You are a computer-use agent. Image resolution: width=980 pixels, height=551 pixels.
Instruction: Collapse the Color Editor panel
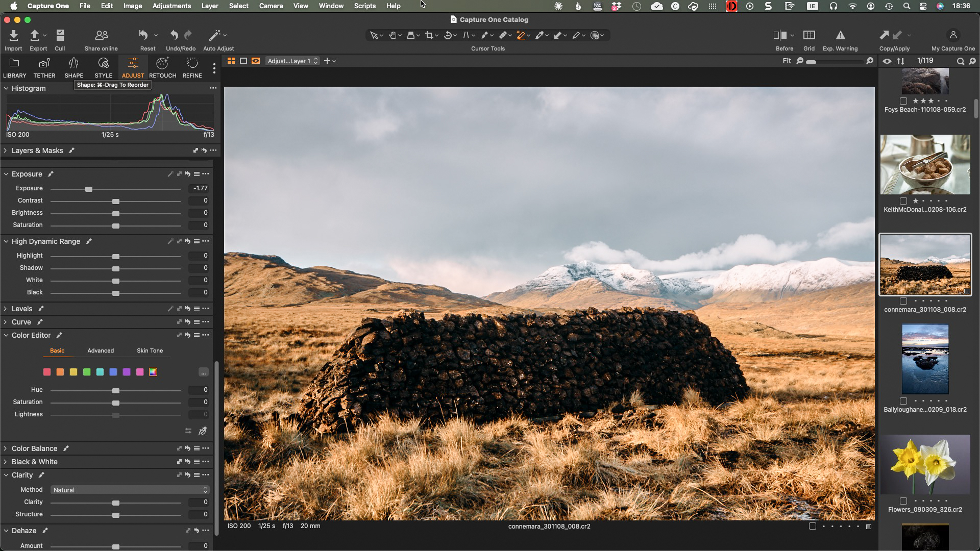[x=5, y=335]
